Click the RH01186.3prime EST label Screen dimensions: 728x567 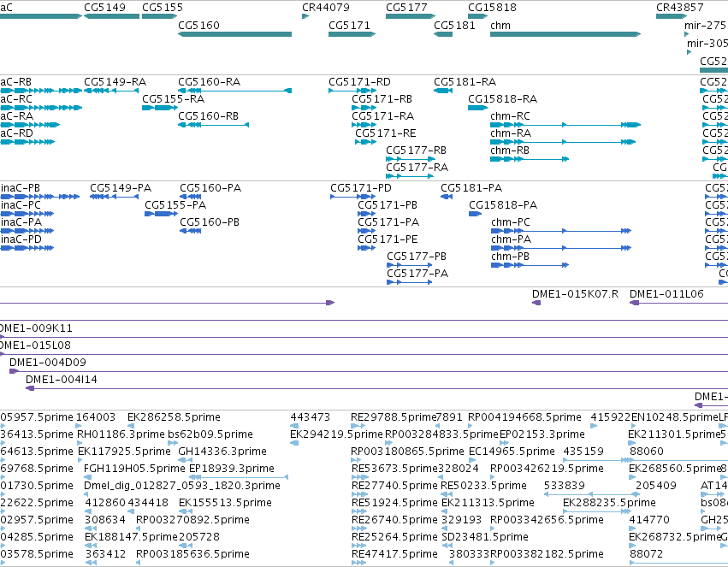(x=121, y=434)
